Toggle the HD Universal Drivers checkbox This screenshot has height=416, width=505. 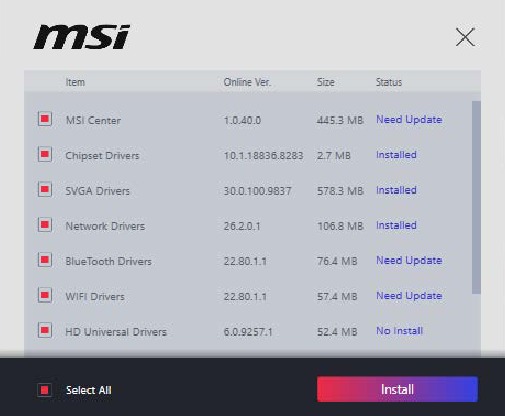45,331
